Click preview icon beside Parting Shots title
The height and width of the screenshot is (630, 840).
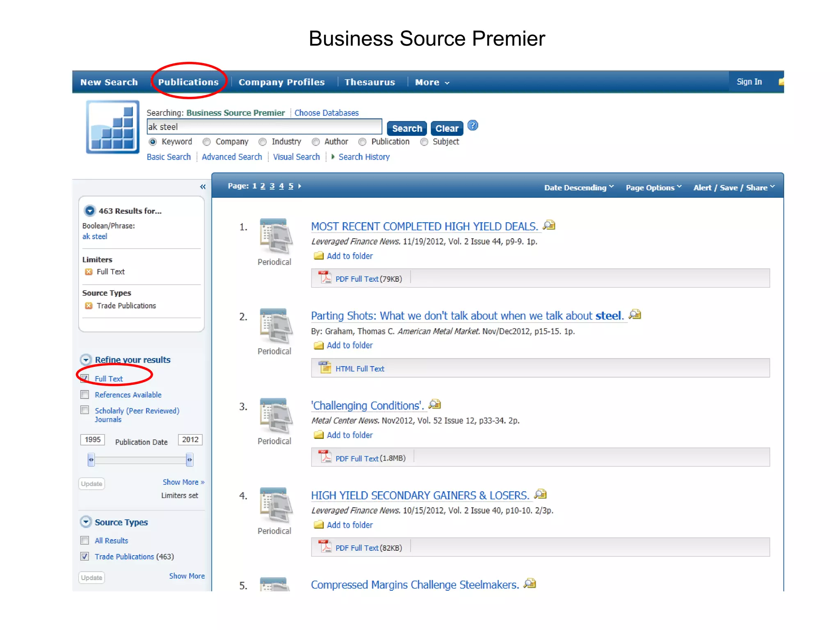(x=635, y=315)
